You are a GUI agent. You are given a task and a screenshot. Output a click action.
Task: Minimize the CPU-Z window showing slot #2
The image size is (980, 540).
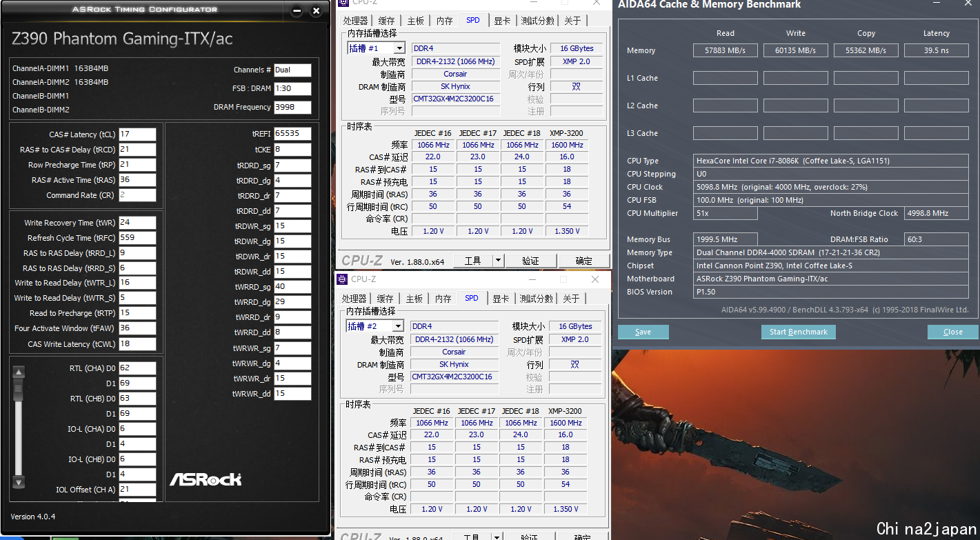tap(531, 279)
